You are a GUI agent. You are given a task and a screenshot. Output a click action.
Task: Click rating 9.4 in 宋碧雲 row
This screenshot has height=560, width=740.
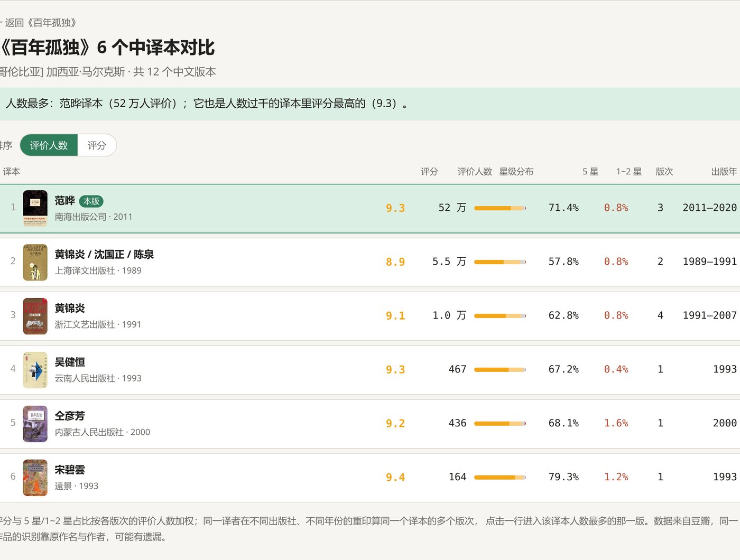click(395, 478)
